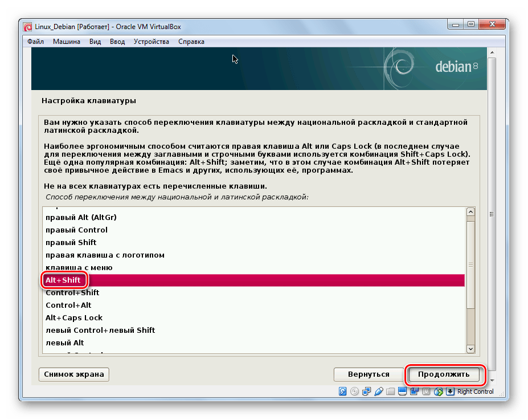Click the display settings status icon

click(x=402, y=392)
